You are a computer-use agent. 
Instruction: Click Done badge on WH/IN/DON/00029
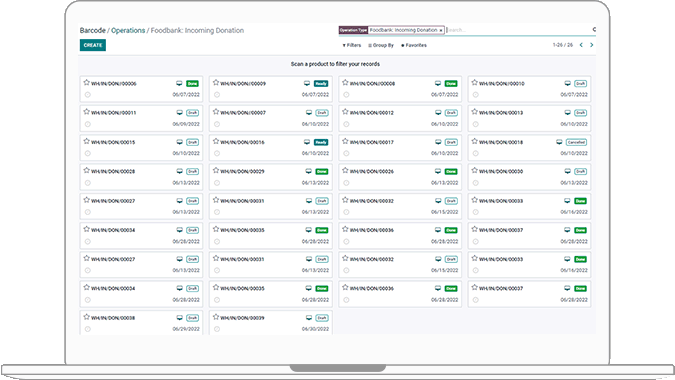click(322, 171)
